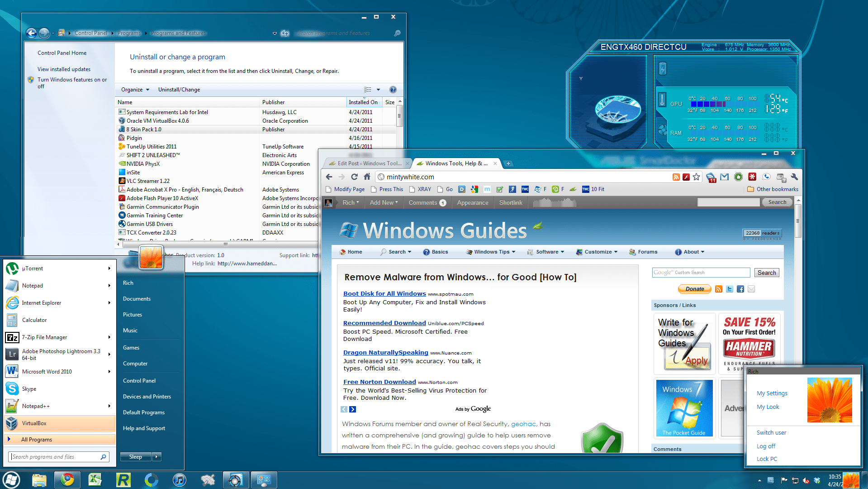
Task: Click the Twitter icon in the site sidebar
Action: [730, 289]
